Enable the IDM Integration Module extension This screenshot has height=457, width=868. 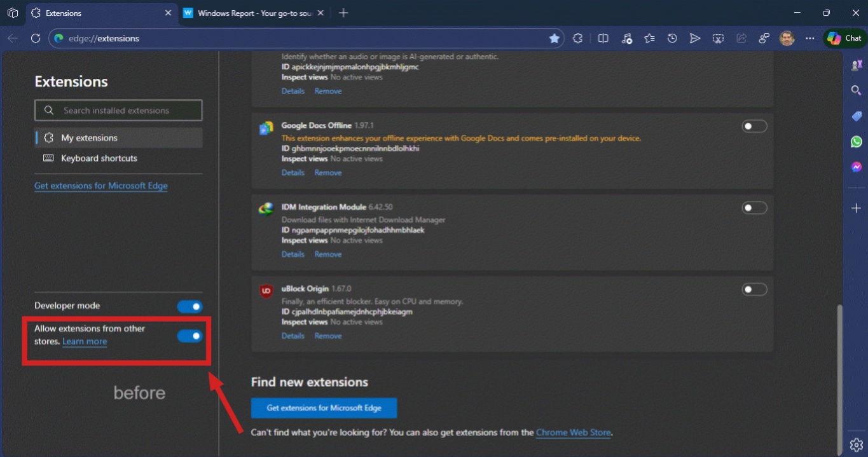click(x=754, y=208)
